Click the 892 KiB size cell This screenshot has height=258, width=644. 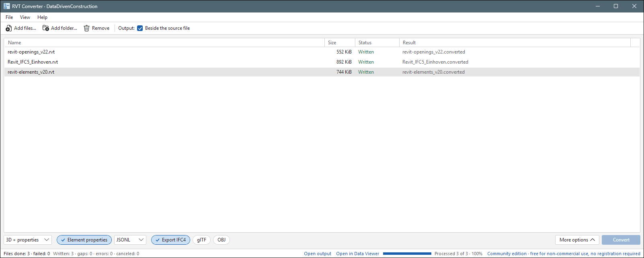coord(344,62)
